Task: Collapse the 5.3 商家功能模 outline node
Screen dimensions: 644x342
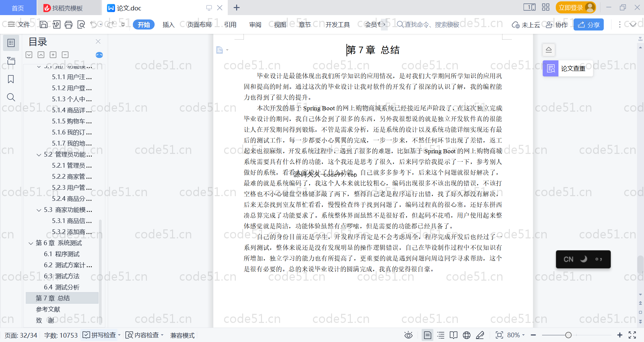Action: pyautogui.click(x=39, y=210)
